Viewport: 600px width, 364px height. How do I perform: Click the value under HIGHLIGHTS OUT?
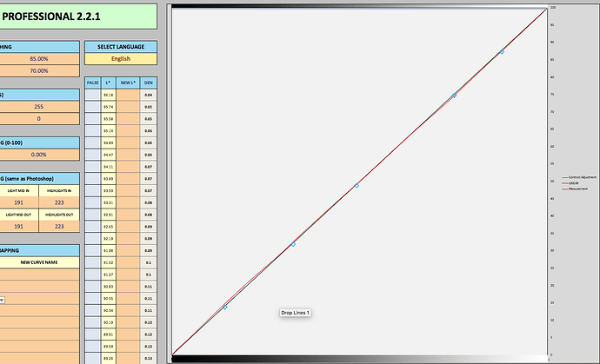(x=58, y=226)
